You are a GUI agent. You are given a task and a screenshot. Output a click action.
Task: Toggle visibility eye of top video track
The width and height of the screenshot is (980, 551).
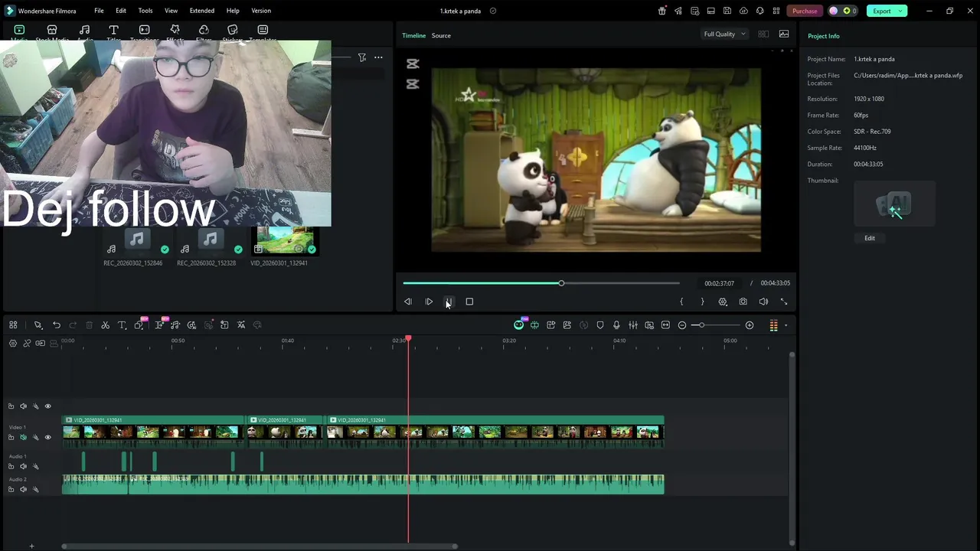coord(47,406)
